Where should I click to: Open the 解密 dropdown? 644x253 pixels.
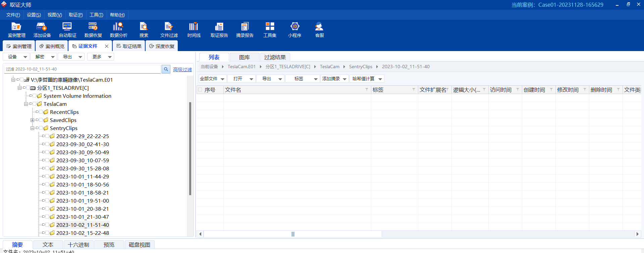[x=44, y=57]
